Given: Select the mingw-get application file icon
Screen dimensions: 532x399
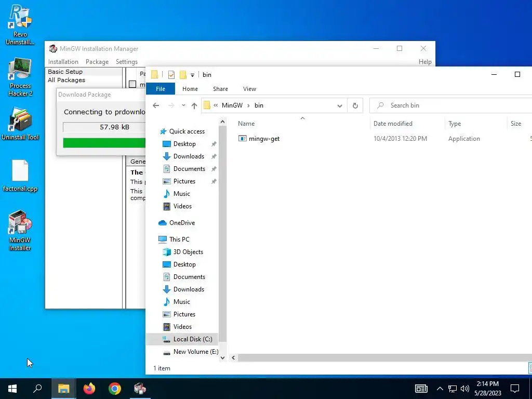Looking at the screenshot, I should pos(242,138).
